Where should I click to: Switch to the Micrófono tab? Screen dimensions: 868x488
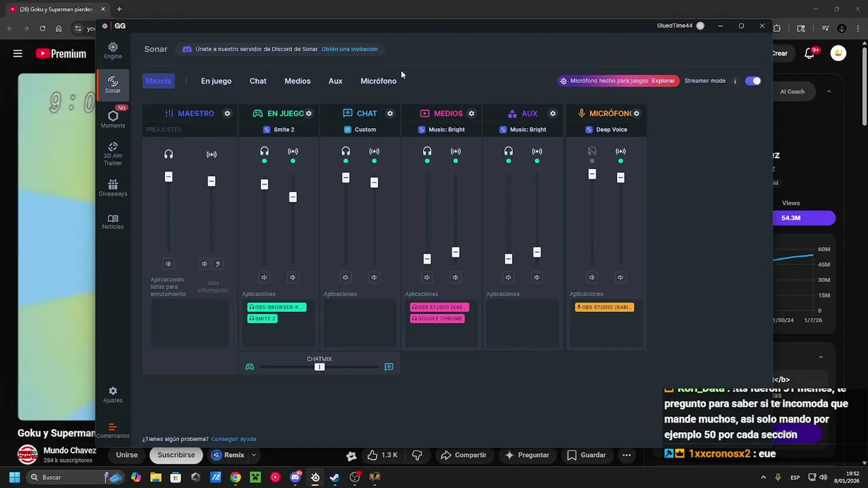tap(378, 81)
